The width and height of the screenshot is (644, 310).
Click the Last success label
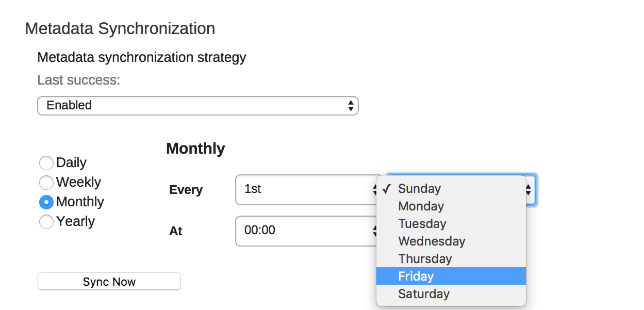pyautogui.click(x=79, y=80)
